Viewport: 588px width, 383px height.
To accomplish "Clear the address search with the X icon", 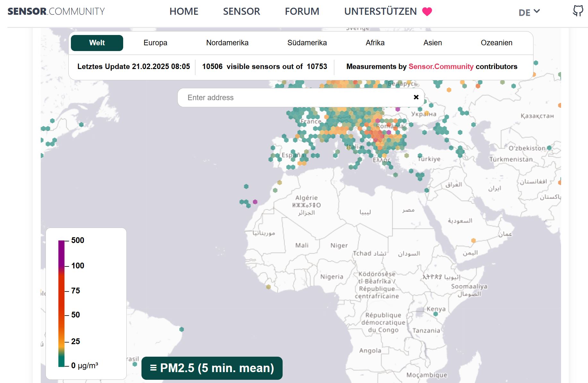I will tap(416, 97).
